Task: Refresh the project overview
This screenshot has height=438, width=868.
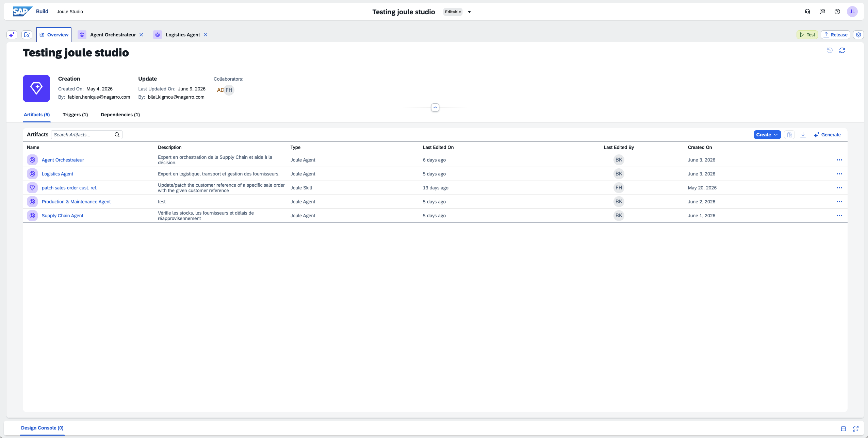Action: (x=842, y=50)
